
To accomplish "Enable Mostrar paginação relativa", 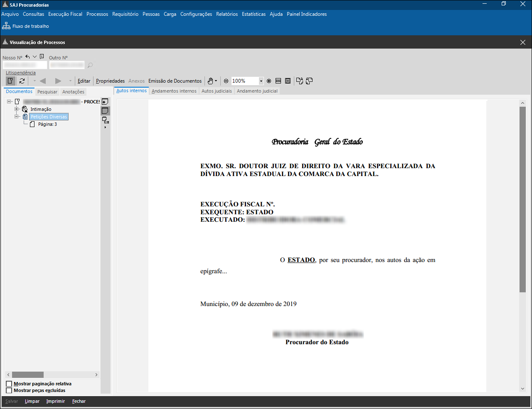I will [x=9, y=384].
